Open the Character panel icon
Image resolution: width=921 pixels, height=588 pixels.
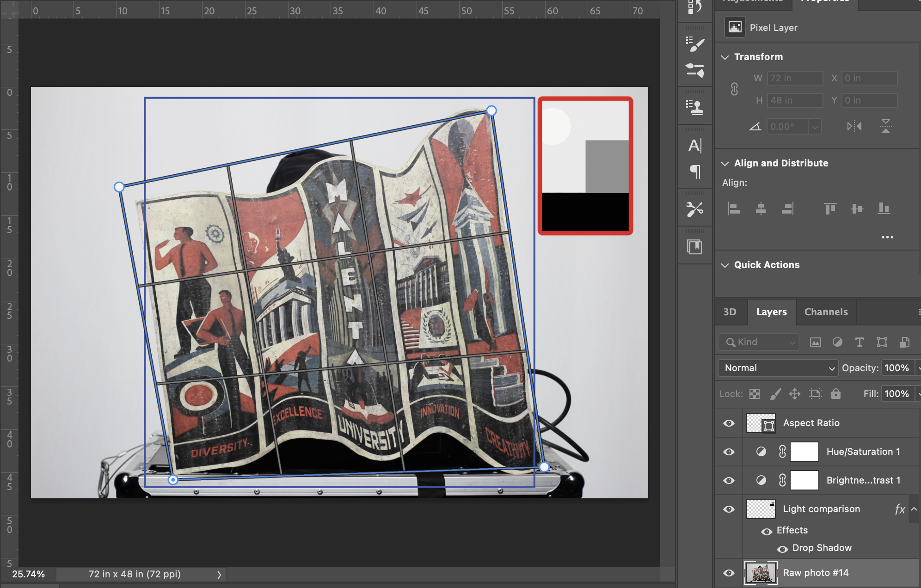click(695, 146)
